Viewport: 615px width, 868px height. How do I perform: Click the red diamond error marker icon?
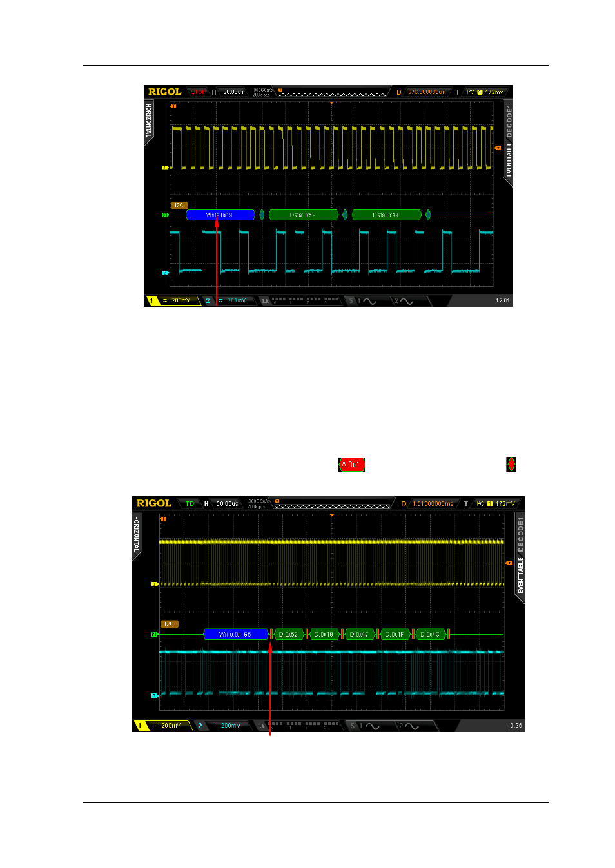[x=511, y=464]
